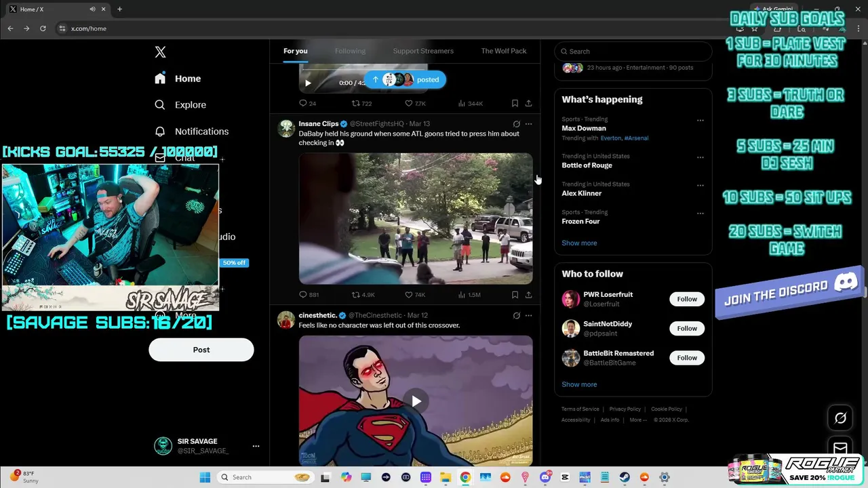
Task: Open the Max Dowman trending topic
Action: coord(584,128)
